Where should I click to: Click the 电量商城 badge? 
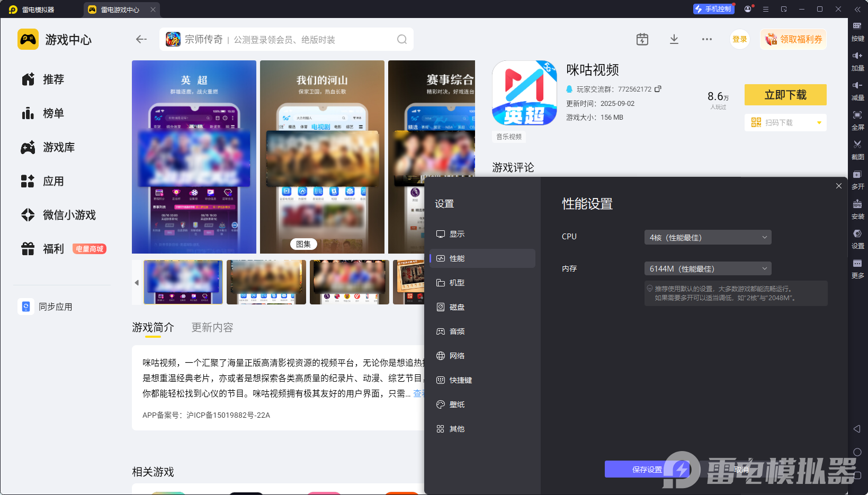pos(90,249)
